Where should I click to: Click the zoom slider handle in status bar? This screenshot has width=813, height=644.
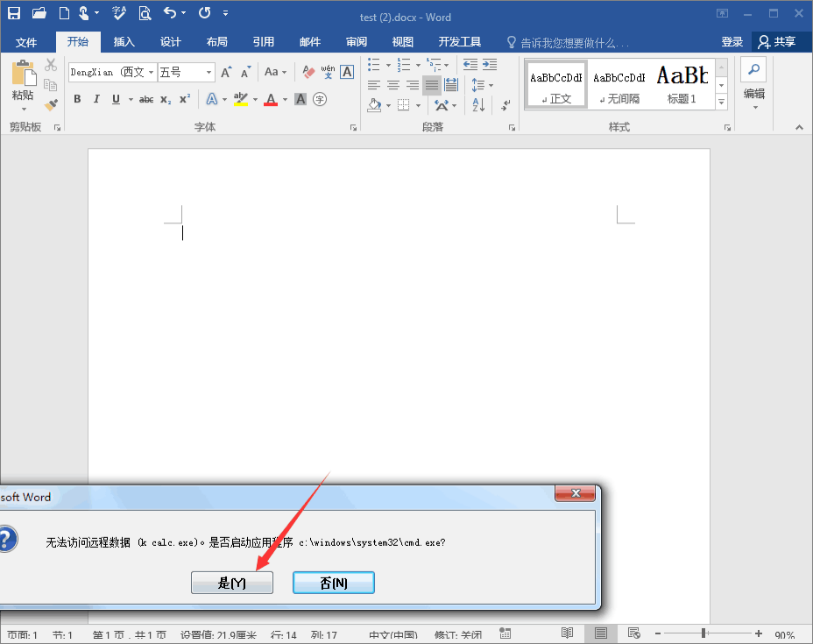click(x=703, y=633)
